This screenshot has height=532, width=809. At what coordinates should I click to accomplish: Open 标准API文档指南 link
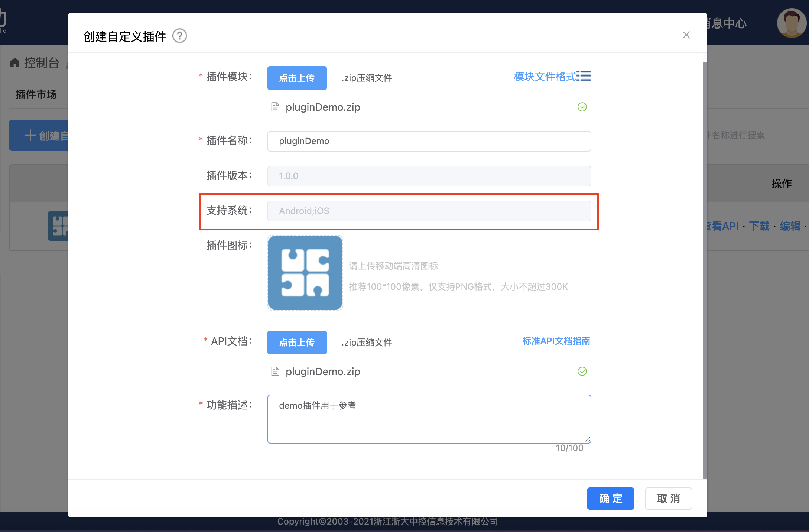556,341
